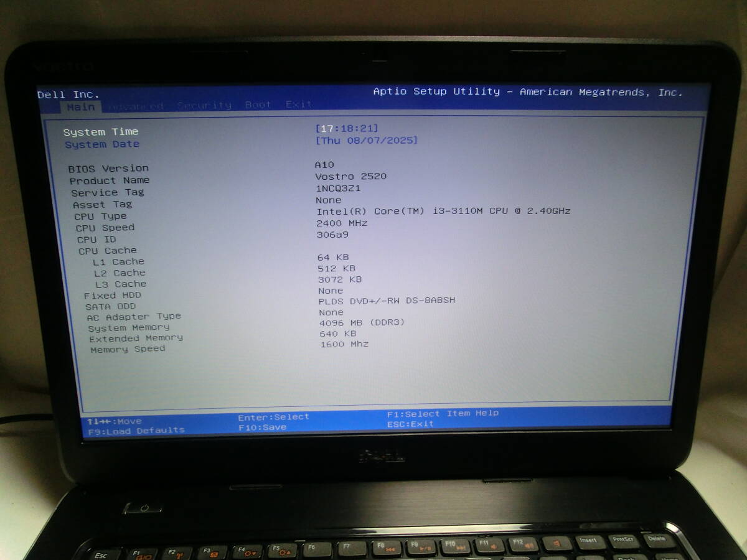Open the Exit tab
Screen dimensions: 747x560
tap(299, 104)
